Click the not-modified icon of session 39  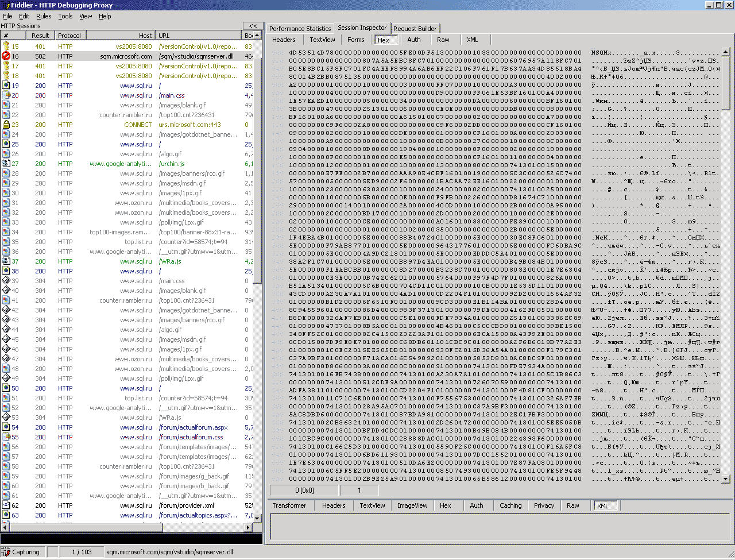coord(6,281)
